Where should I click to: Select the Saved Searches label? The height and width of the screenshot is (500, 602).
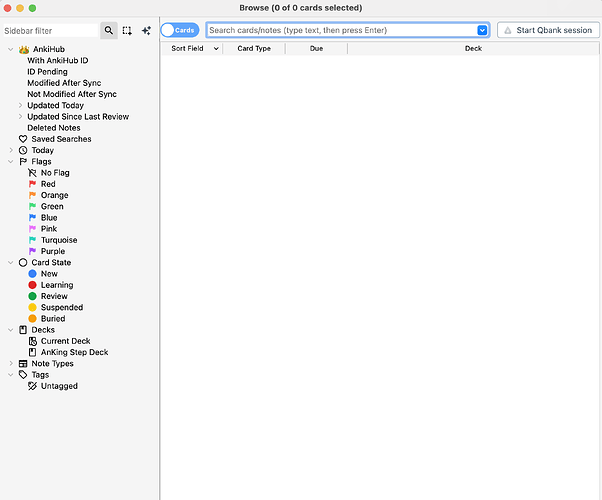pyautogui.click(x=61, y=139)
